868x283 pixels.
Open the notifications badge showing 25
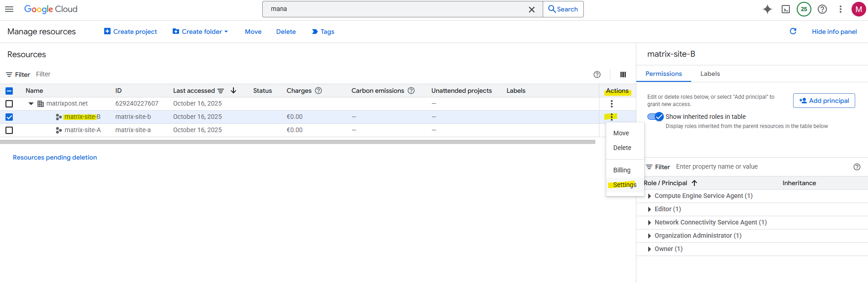pyautogui.click(x=804, y=9)
